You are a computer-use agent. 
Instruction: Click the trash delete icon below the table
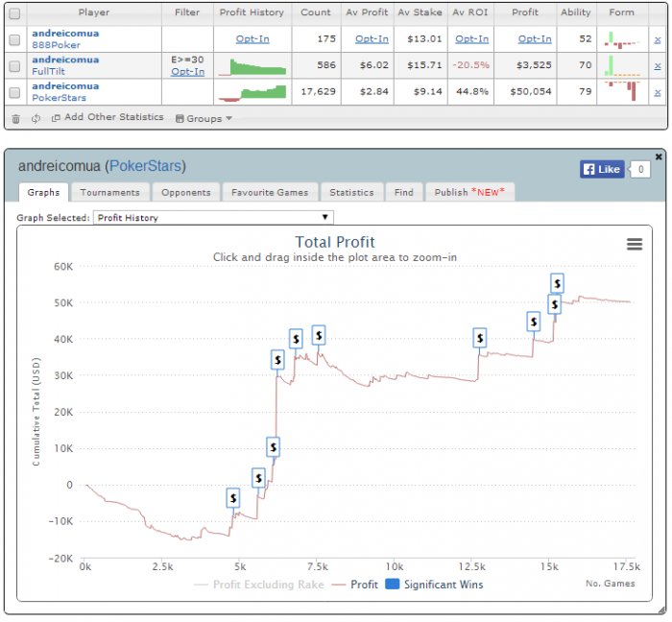[15, 118]
